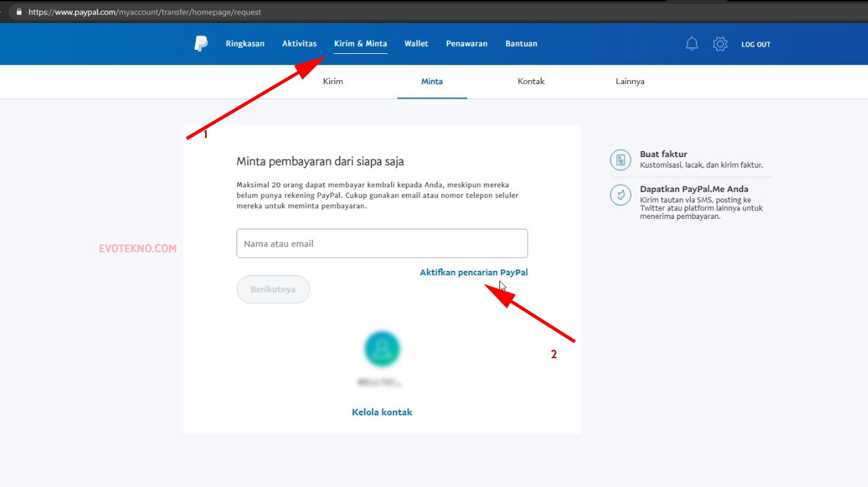Click the LOG OUT button
Image resolution: width=868 pixels, height=487 pixels.
point(756,45)
